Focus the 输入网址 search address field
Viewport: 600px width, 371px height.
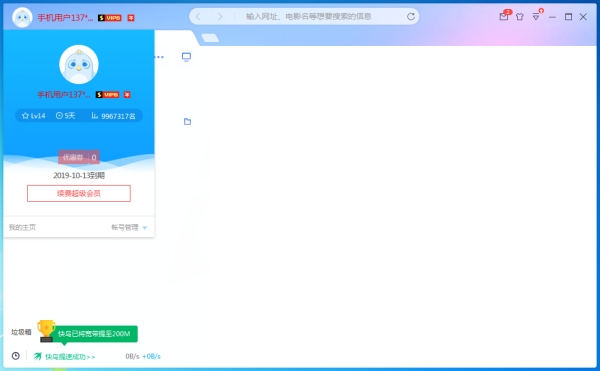[308, 16]
